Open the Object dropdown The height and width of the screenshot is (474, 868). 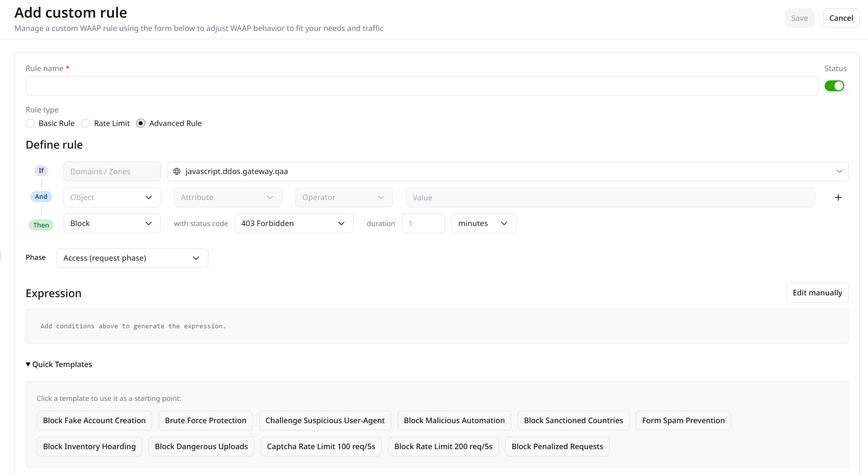tap(112, 197)
